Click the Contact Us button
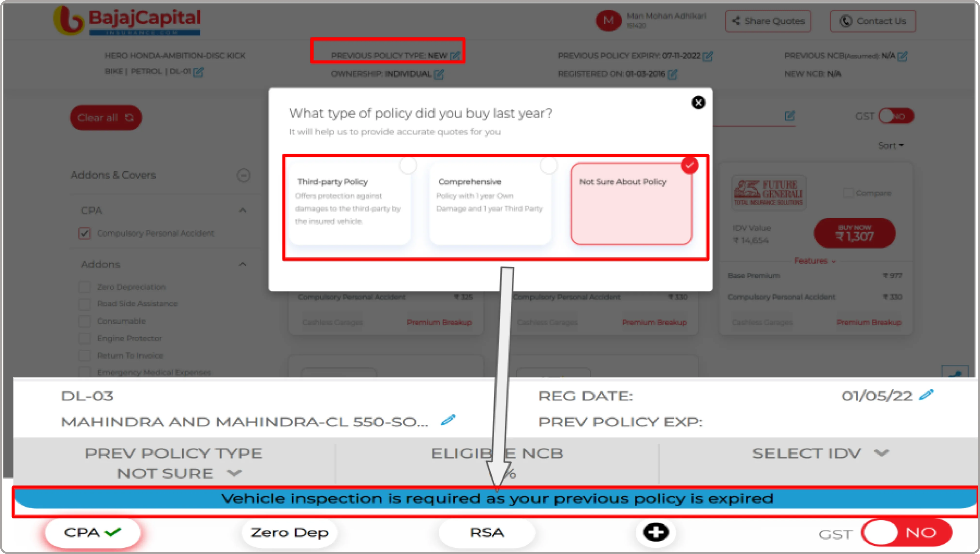 (872, 21)
